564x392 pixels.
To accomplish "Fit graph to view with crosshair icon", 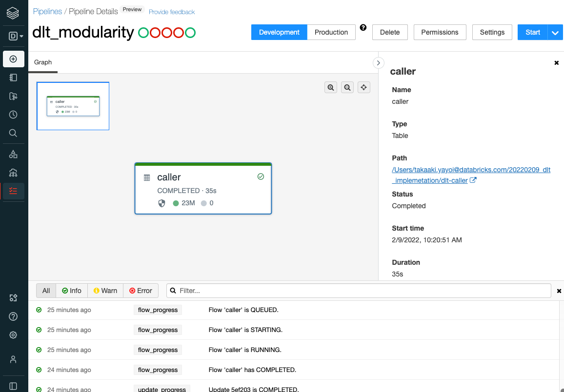I will pos(363,87).
